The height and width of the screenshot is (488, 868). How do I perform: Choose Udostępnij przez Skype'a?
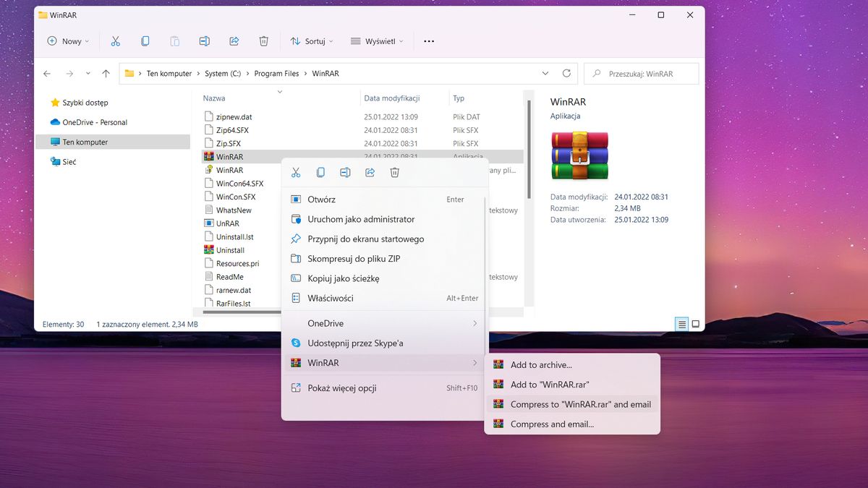pyautogui.click(x=385, y=343)
